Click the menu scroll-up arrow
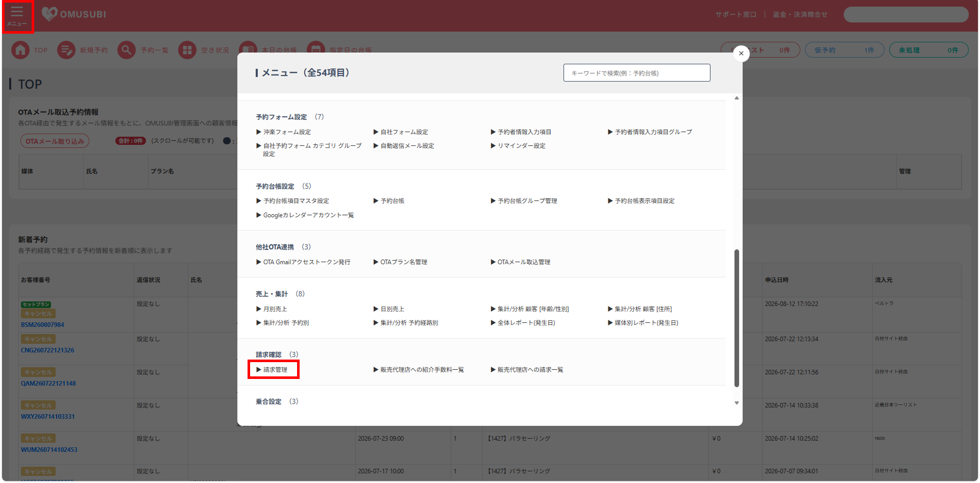 [x=737, y=98]
